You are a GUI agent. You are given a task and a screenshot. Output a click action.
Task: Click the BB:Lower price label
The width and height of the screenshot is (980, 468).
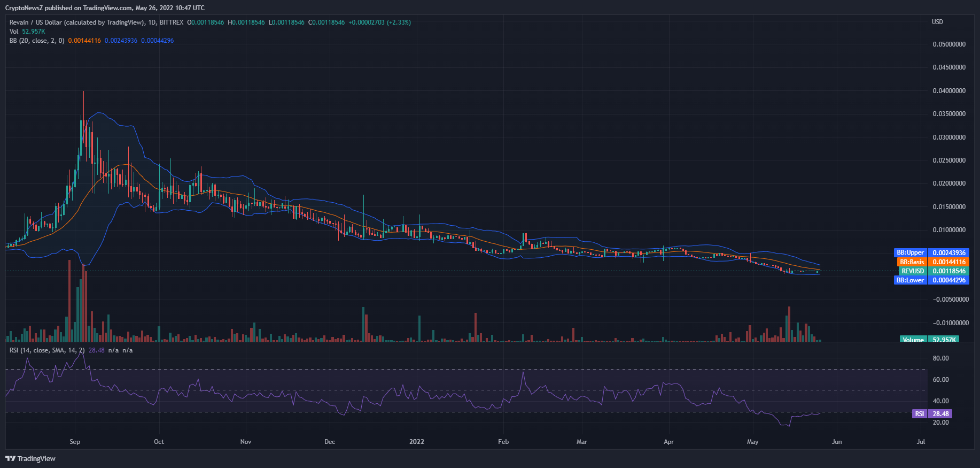pyautogui.click(x=931, y=280)
